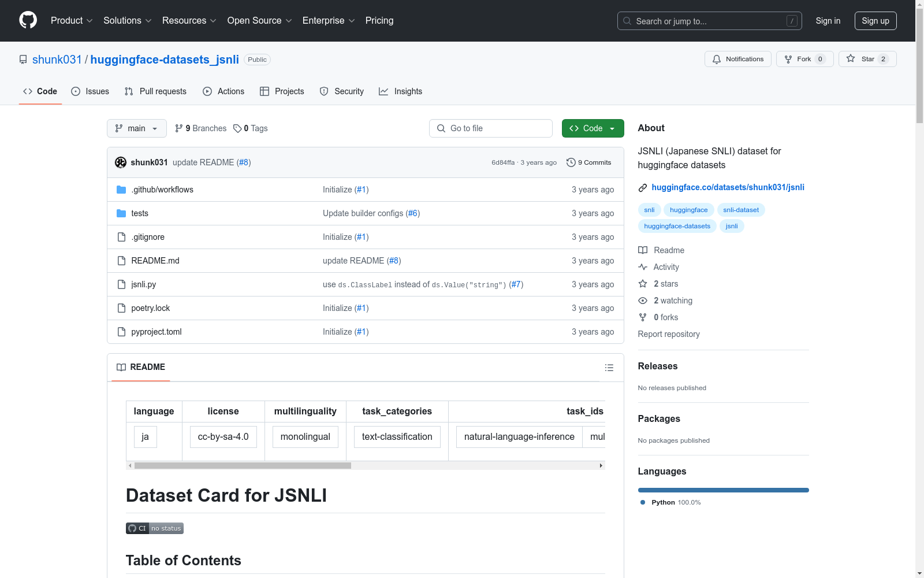The width and height of the screenshot is (924, 578).
Task: Open the .gitignore file
Action: coord(148,237)
